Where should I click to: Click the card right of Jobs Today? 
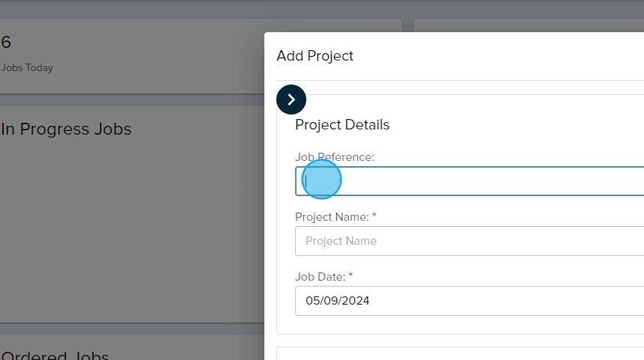point(524,25)
